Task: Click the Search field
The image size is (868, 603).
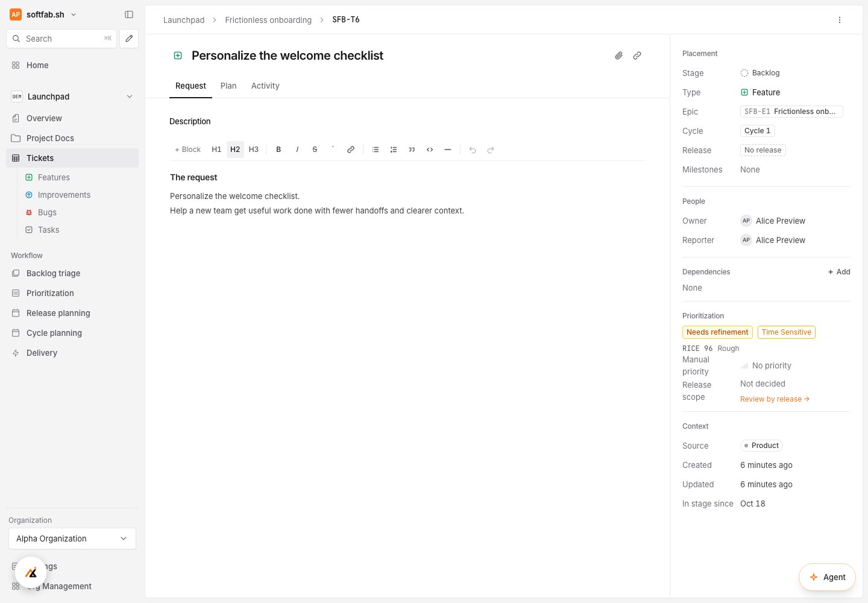Action: click(61, 39)
